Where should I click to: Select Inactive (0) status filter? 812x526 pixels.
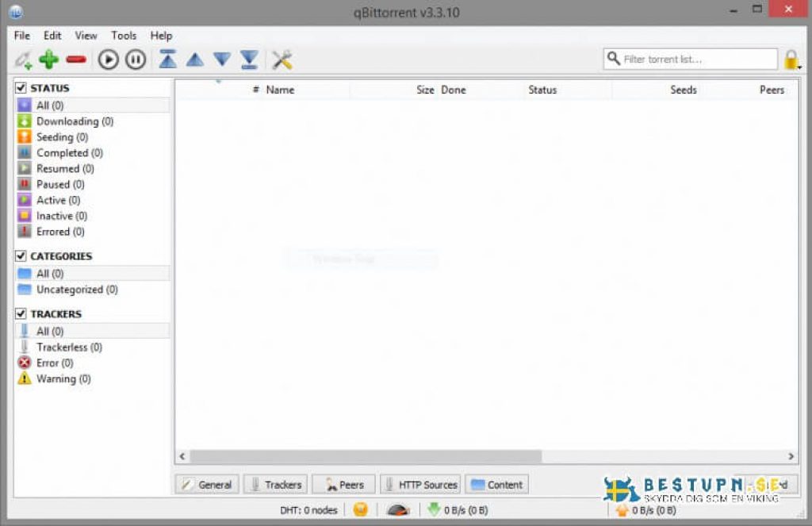(x=92, y=216)
